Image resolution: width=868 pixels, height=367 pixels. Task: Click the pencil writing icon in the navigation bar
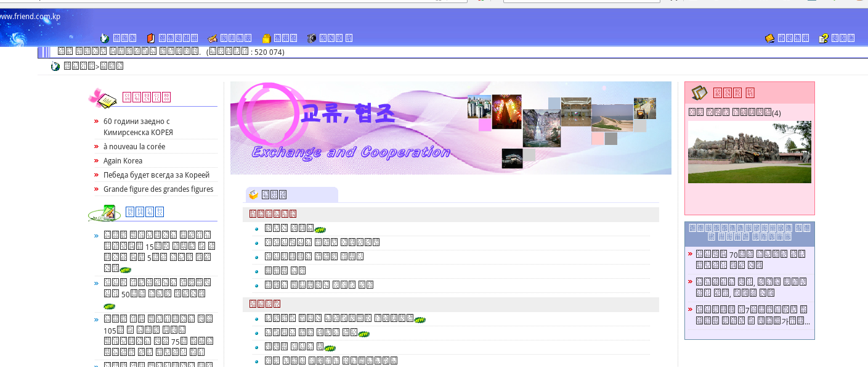pos(213,38)
